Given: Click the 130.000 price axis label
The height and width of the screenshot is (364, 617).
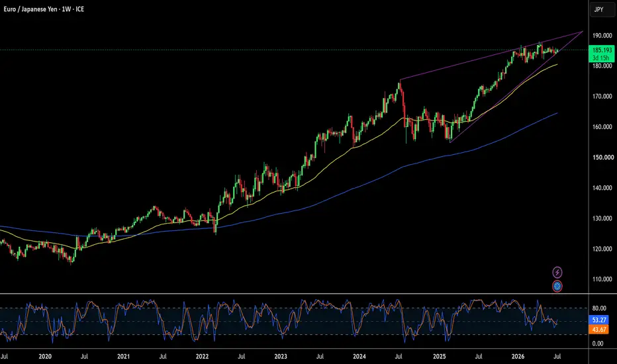Looking at the screenshot, I should [x=602, y=218].
